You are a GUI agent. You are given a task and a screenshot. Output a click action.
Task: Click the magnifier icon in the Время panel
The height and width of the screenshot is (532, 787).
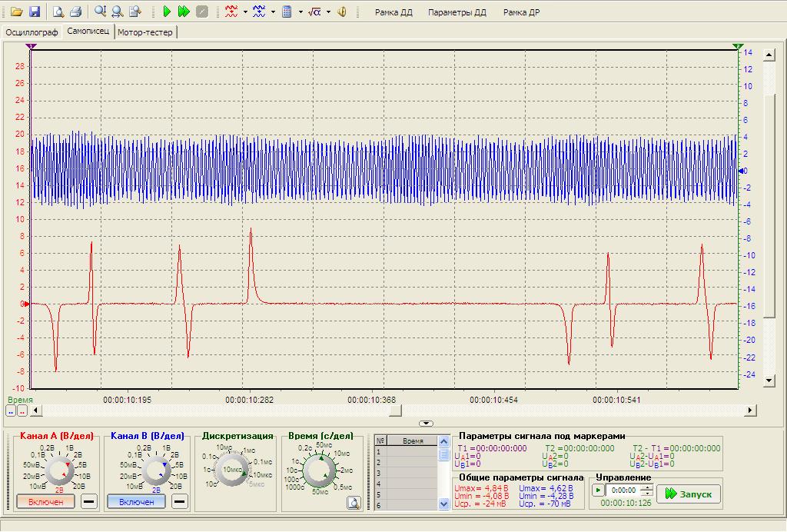354,503
